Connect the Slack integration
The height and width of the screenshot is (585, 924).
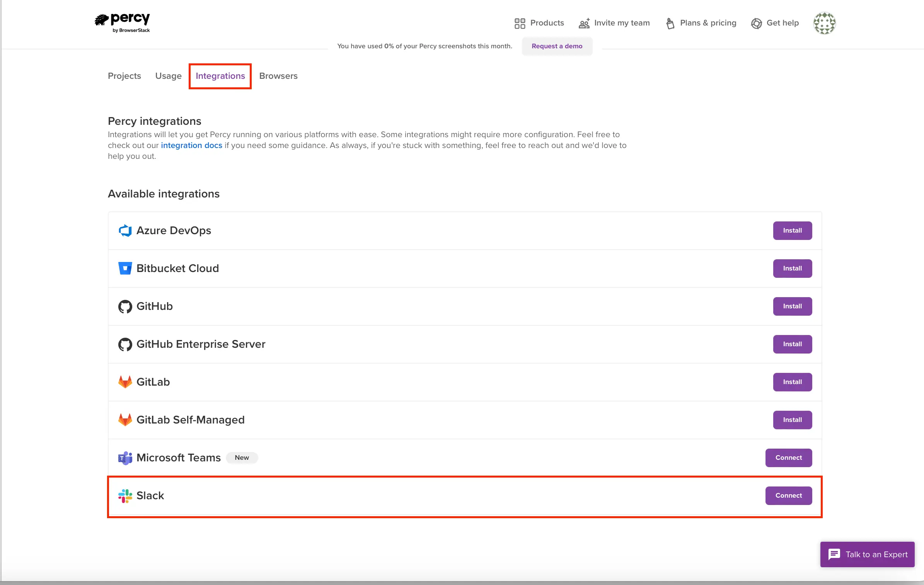788,496
